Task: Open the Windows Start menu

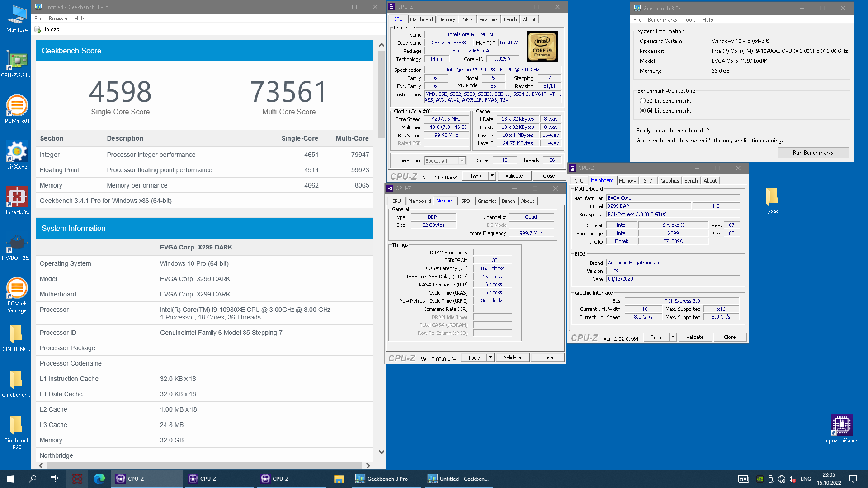Action: (11, 479)
